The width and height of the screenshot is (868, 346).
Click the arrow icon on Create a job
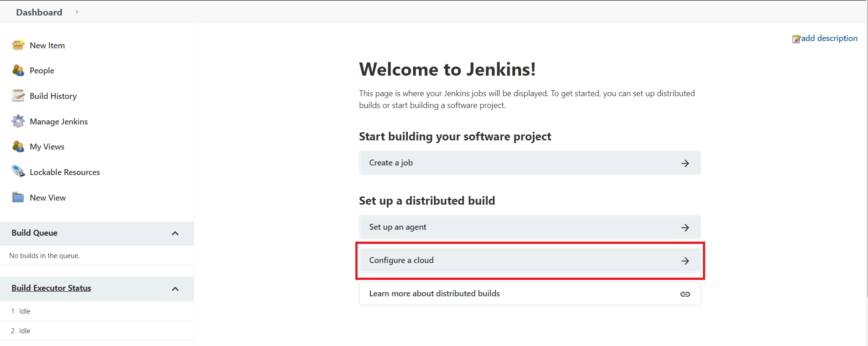(685, 163)
